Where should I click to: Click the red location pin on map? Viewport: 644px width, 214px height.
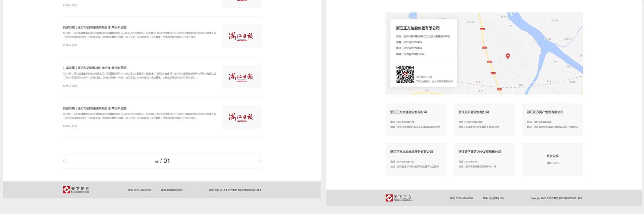click(507, 56)
